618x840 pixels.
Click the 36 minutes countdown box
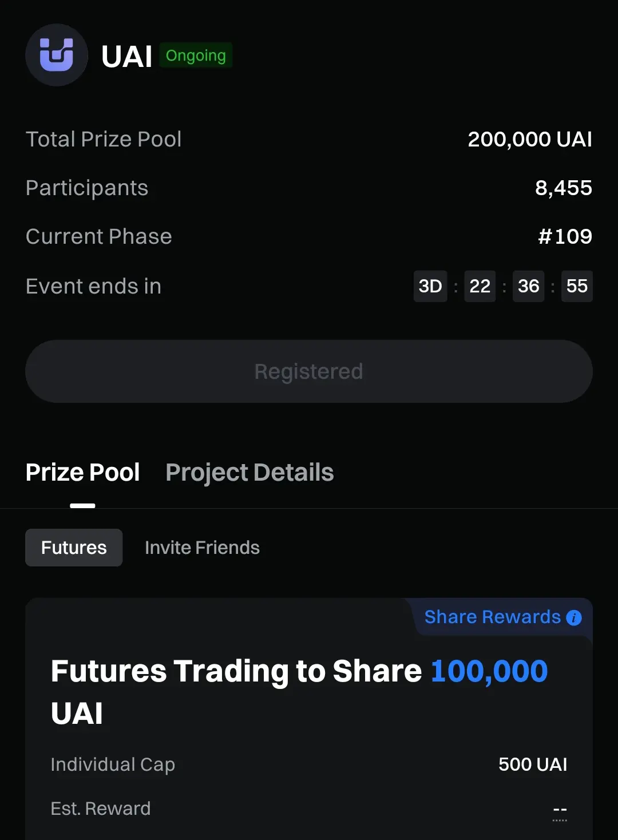pos(529,286)
